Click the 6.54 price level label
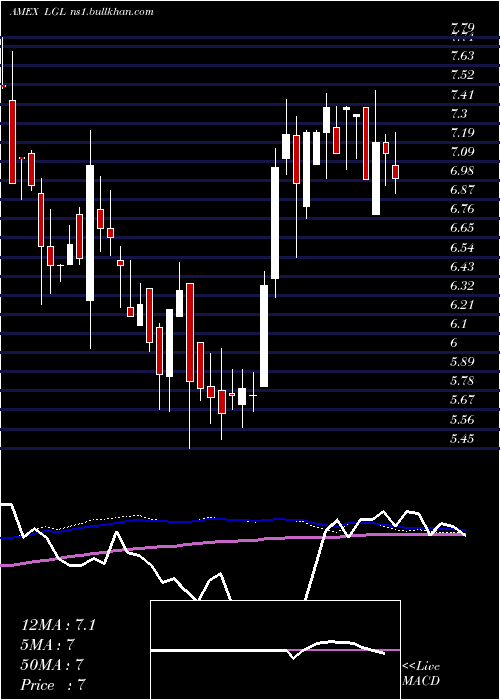 click(x=462, y=247)
